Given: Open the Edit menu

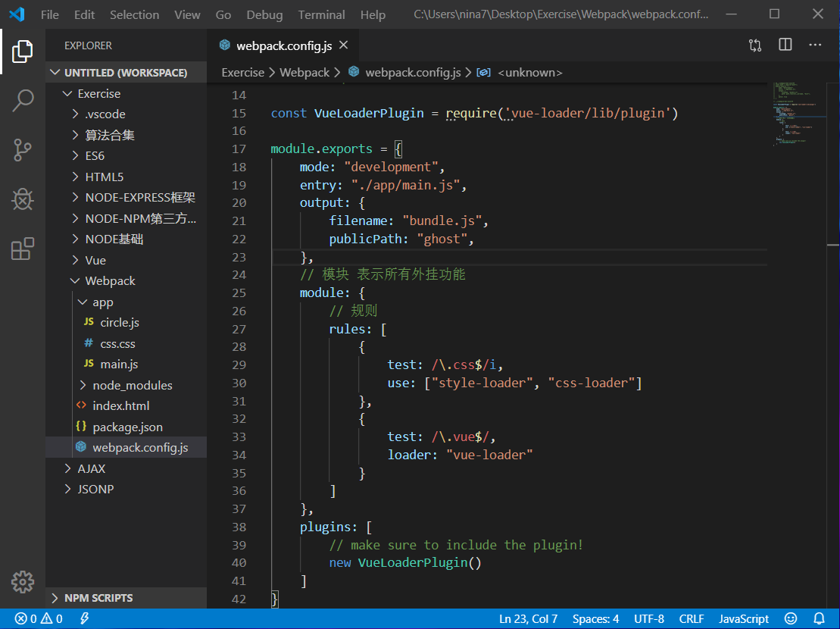Looking at the screenshot, I should click(x=84, y=14).
